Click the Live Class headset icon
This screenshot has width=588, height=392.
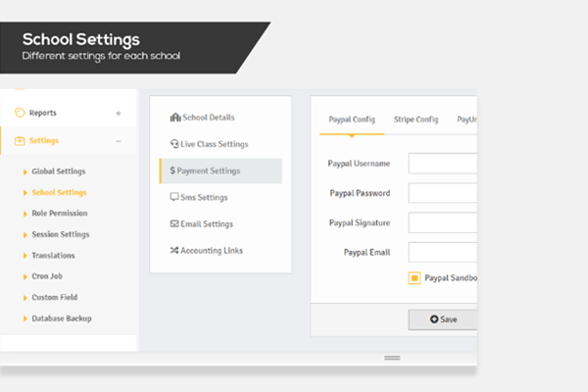[173, 144]
